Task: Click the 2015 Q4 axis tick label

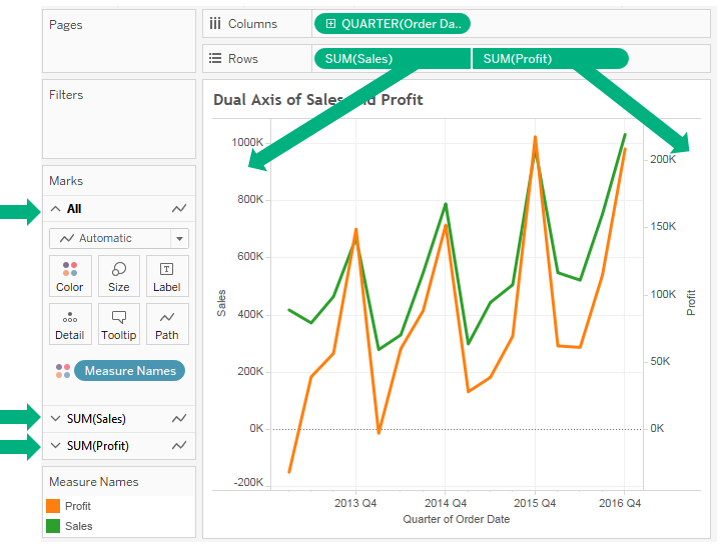Action: click(535, 503)
